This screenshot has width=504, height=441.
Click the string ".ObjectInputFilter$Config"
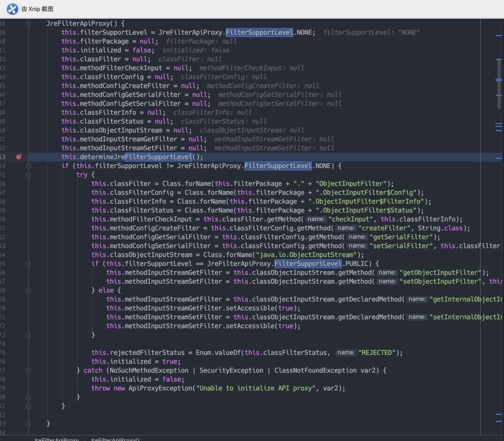[366, 192]
